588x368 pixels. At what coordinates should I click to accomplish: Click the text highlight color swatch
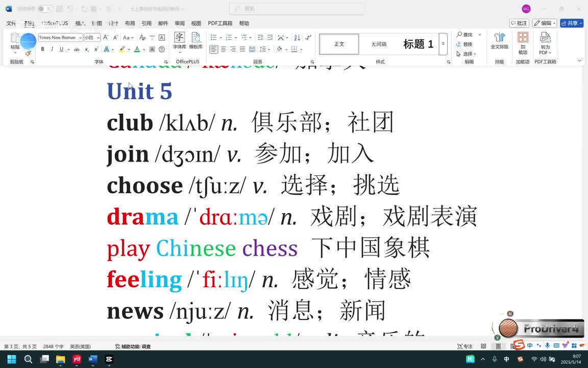122,49
